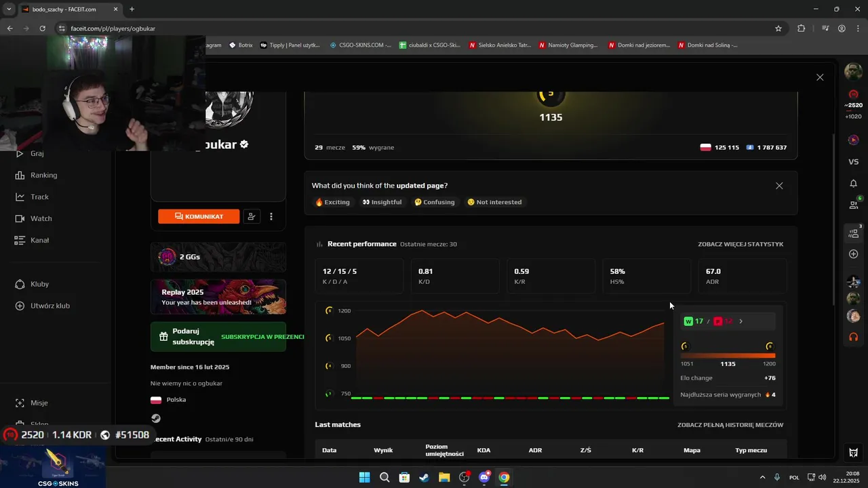Open the 2 GGs badge card
868x488 pixels.
[218, 257]
